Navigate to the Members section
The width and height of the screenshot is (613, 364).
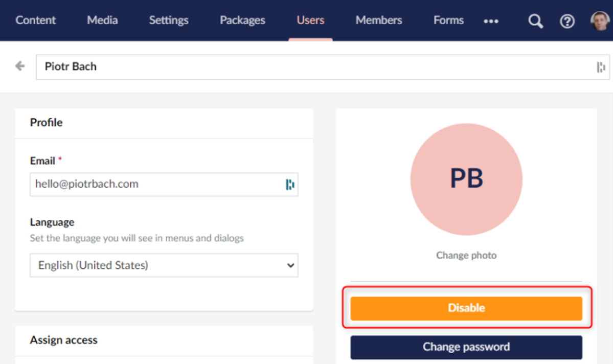[x=379, y=20]
